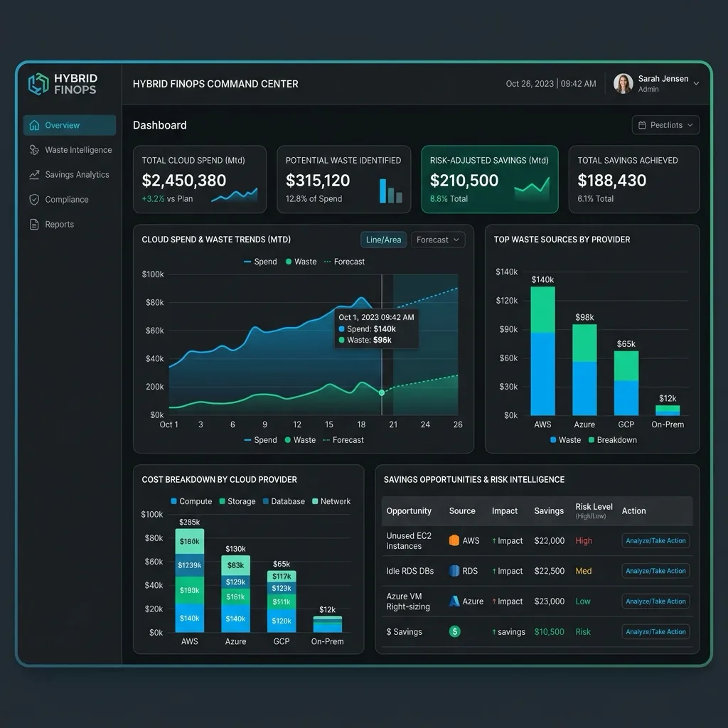
Task: Click the Reports document icon
Action: (34, 224)
